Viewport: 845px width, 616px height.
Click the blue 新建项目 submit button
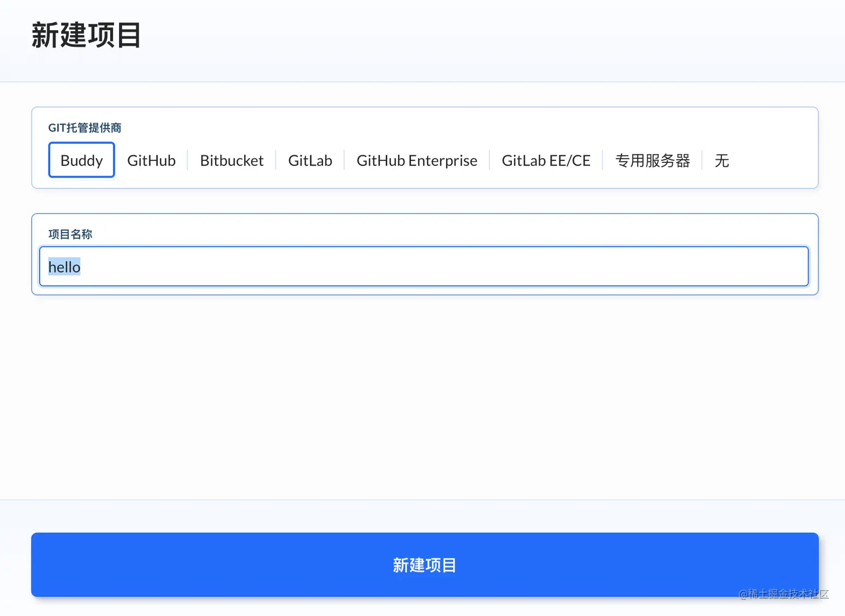click(425, 565)
